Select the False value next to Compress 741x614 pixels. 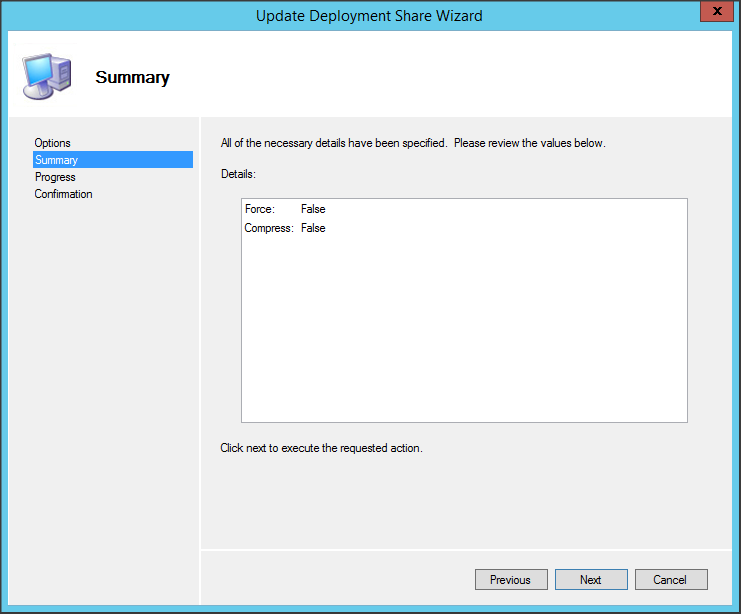(x=313, y=228)
